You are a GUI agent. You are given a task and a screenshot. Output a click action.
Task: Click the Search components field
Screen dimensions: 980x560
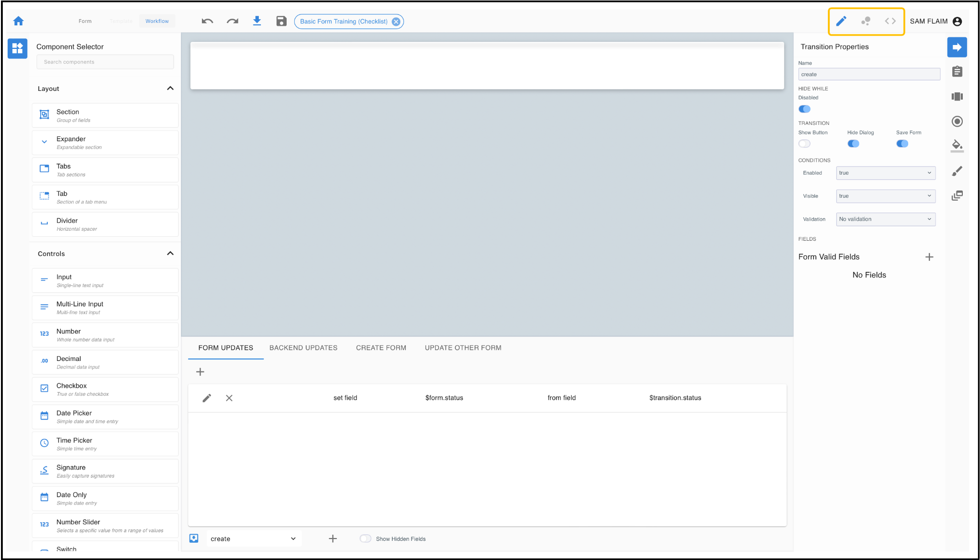[x=105, y=62]
